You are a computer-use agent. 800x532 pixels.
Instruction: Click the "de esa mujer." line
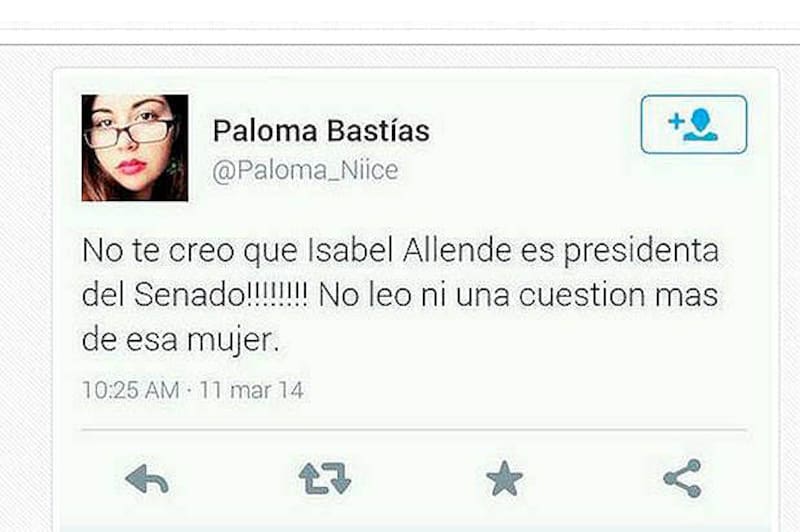pos(181,340)
